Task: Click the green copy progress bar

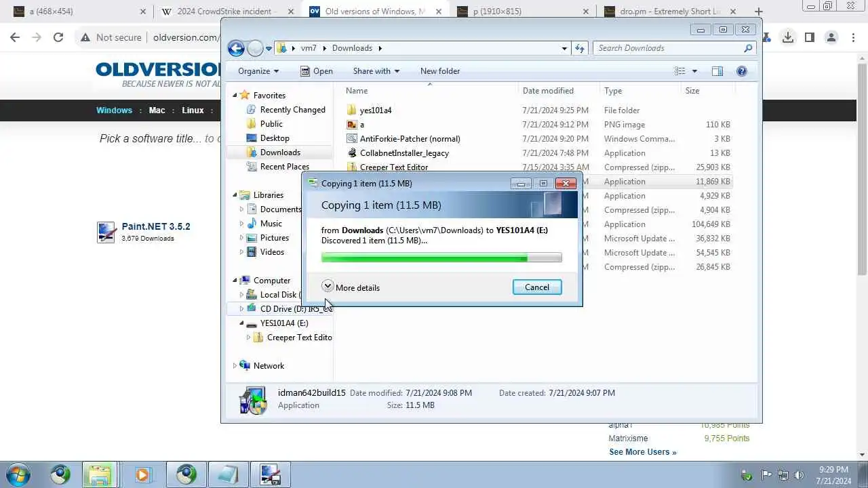Action: click(x=441, y=258)
